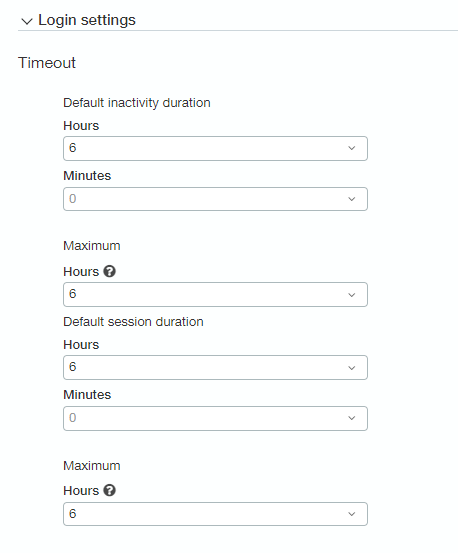Image resolution: width=458 pixels, height=553 pixels.
Task: Open help icon beside session Maximum Hours
Action: point(110,490)
